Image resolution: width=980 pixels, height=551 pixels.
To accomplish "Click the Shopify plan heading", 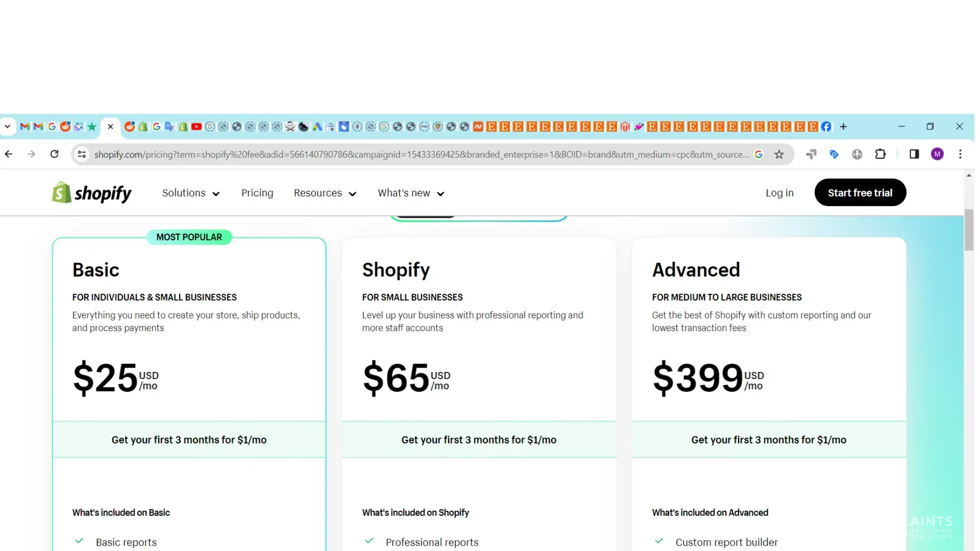I will coord(396,270).
